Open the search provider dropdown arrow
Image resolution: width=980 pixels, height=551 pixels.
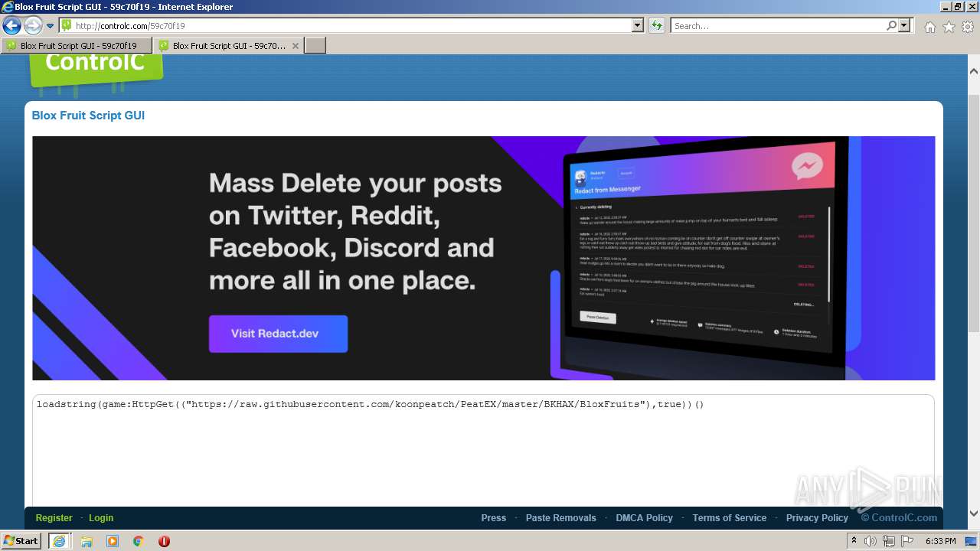click(905, 26)
